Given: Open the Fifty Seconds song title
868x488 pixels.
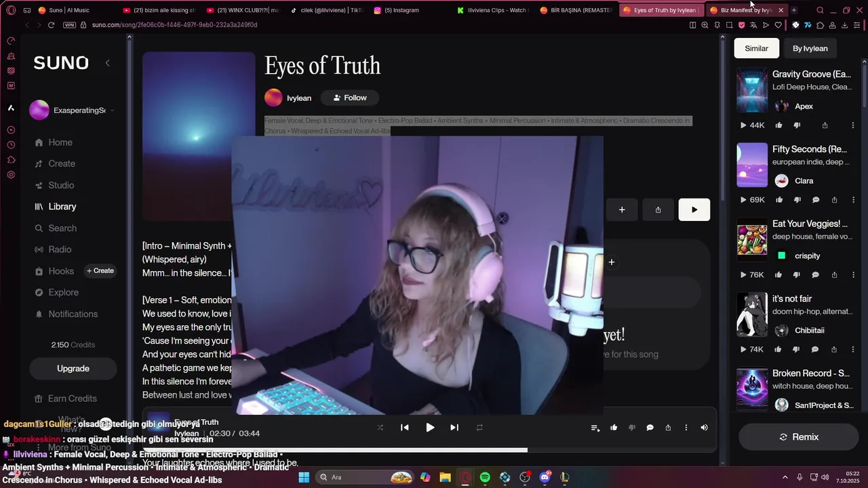Looking at the screenshot, I should (810, 149).
